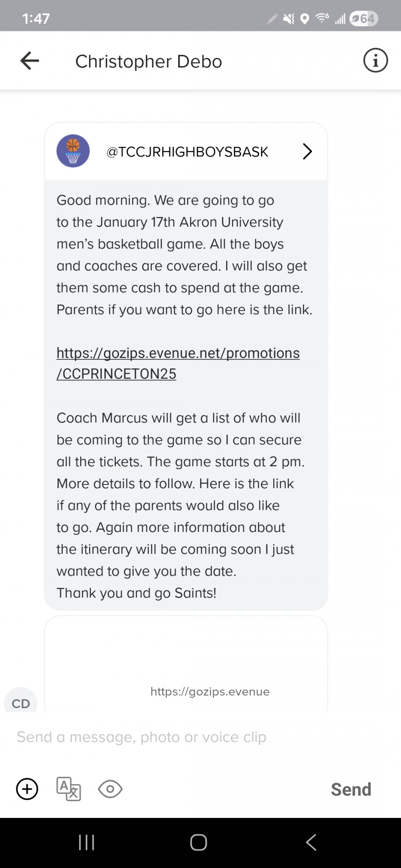Open the gozips.evenue link preview card
The image size is (401, 868).
pos(186,664)
